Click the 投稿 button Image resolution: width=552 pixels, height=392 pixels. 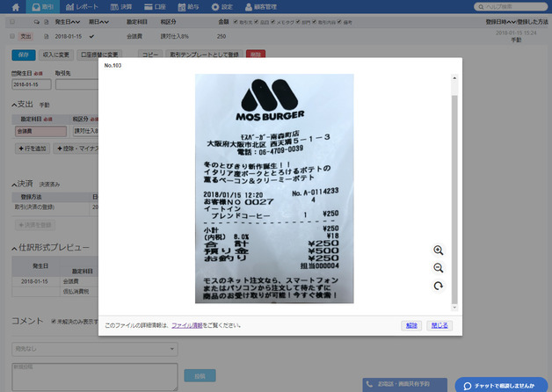tap(200, 376)
